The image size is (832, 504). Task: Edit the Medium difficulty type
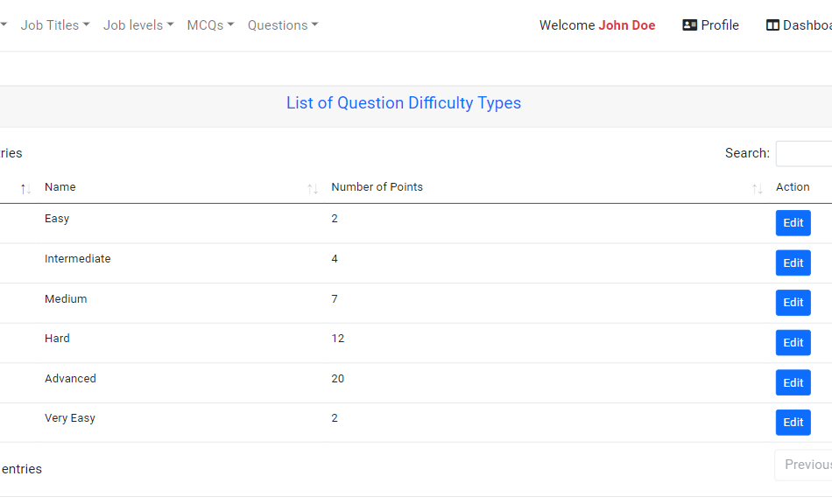pos(793,302)
